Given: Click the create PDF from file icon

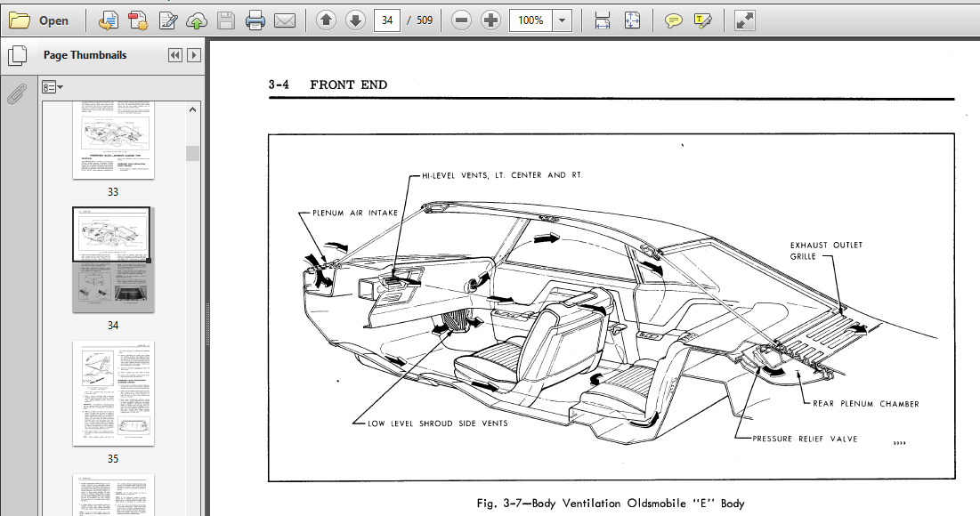Looking at the screenshot, I should [x=108, y=20].
